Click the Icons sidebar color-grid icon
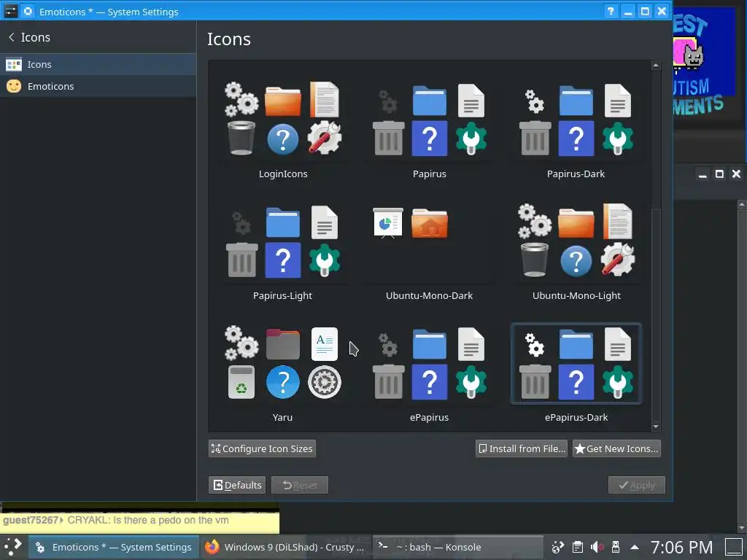The height and width of the screenshot is (560, 747). tap(14, 64)
